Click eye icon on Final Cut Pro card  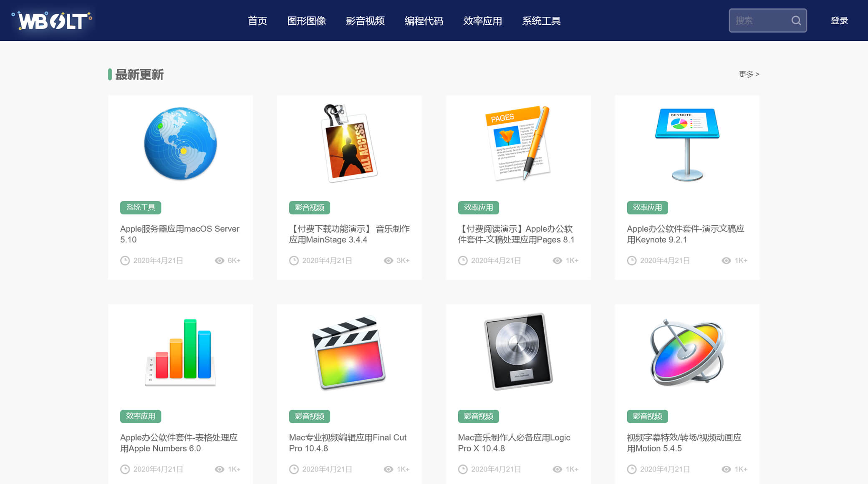point(389,469)
